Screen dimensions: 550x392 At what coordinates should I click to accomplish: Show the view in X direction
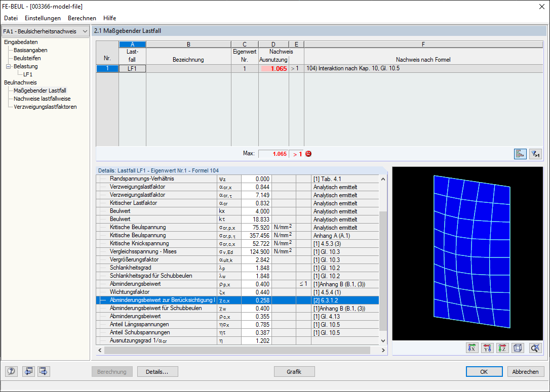point(472,348)
